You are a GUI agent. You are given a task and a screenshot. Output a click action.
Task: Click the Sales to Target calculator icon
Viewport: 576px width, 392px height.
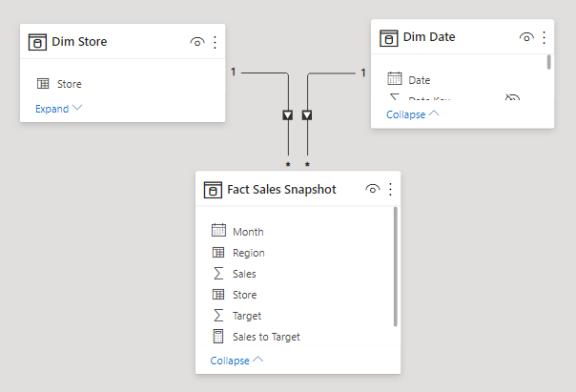click(218, 336)
